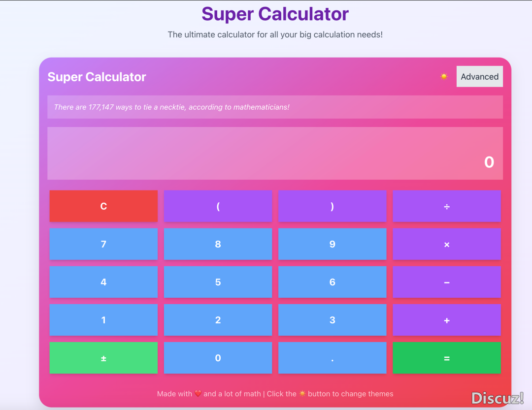The width and height of the screenshot is (532, 410).
Task: Click the close parenthesis key
Action: (x=332, y=206)
